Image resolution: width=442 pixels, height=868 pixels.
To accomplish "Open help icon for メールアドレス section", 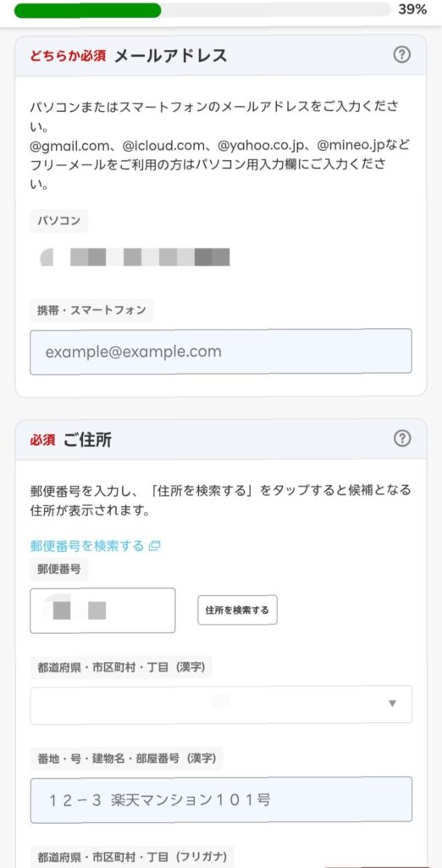I will click(x=402, y=55).
